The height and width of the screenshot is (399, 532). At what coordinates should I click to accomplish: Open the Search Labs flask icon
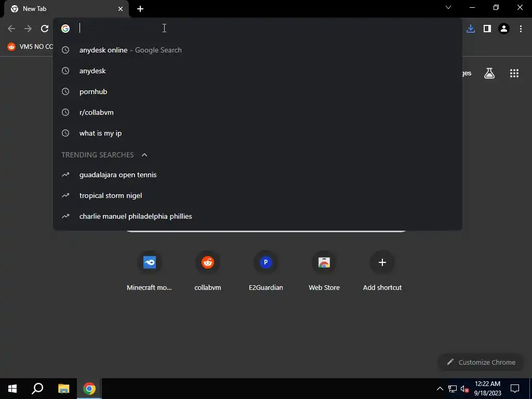point(489,73)
